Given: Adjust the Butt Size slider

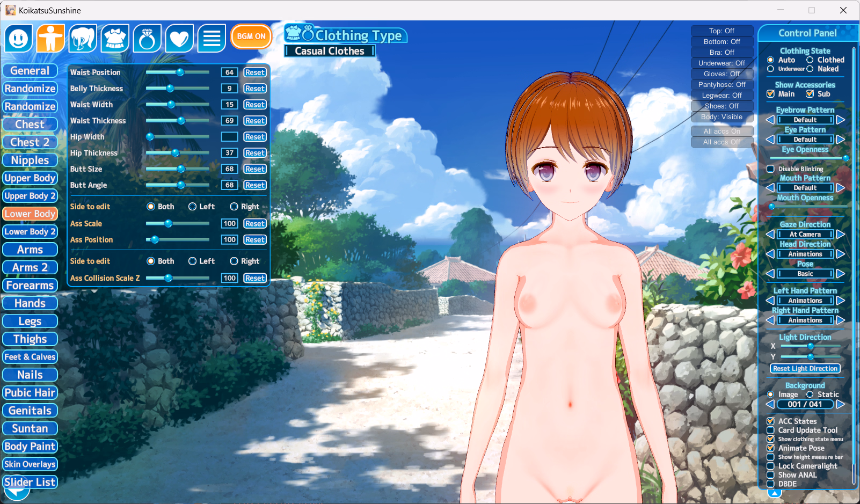Looking at the screenshot, I should tap(181, 169).
